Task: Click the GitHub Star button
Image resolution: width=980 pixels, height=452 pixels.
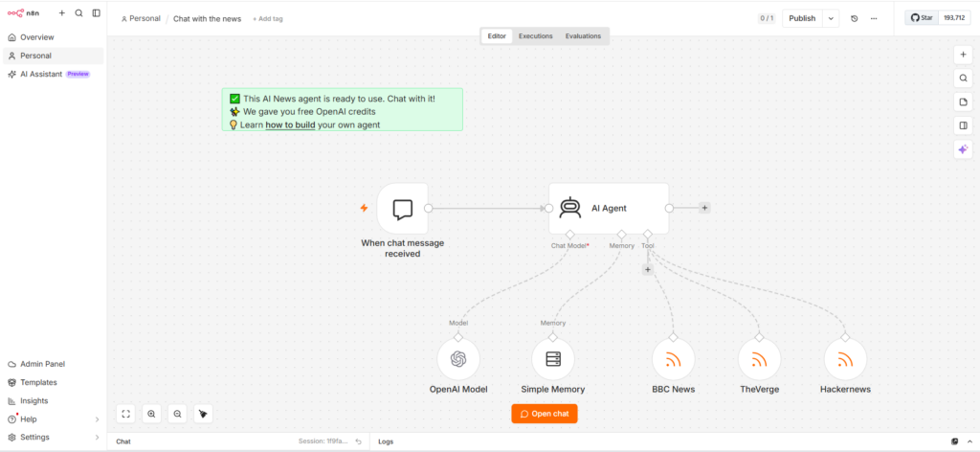Action: click(922, 18)
